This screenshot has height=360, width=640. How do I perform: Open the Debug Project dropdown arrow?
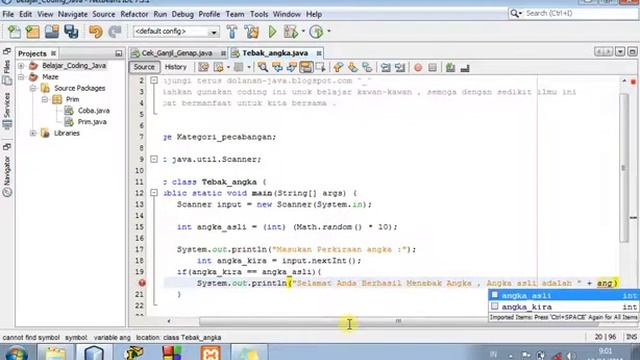(303, 31)
